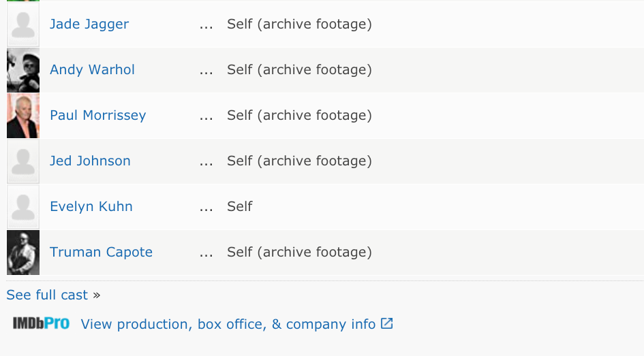Open Jed Johnson's cast page
The width and height of the screenshot is (644, 356).
tap(90, 161)
